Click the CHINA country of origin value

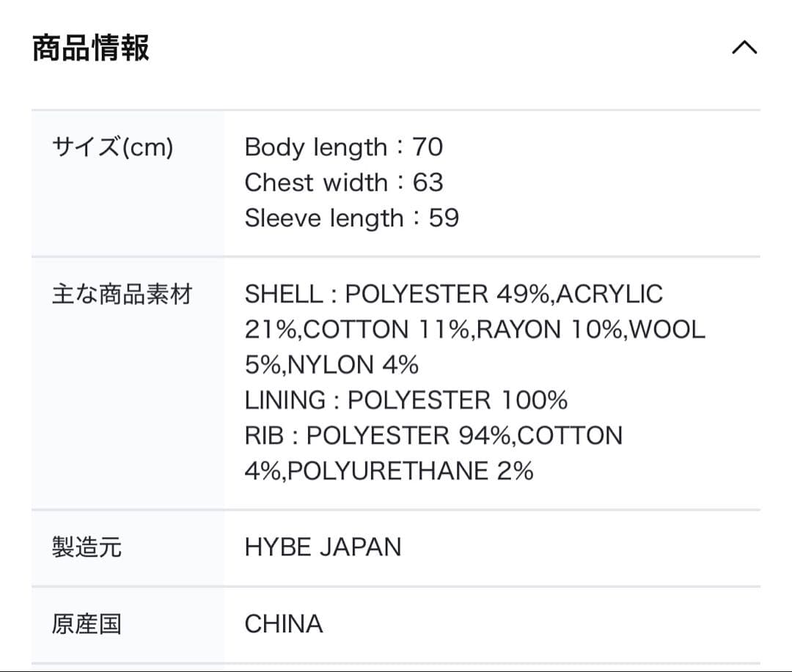coord(284,624)
